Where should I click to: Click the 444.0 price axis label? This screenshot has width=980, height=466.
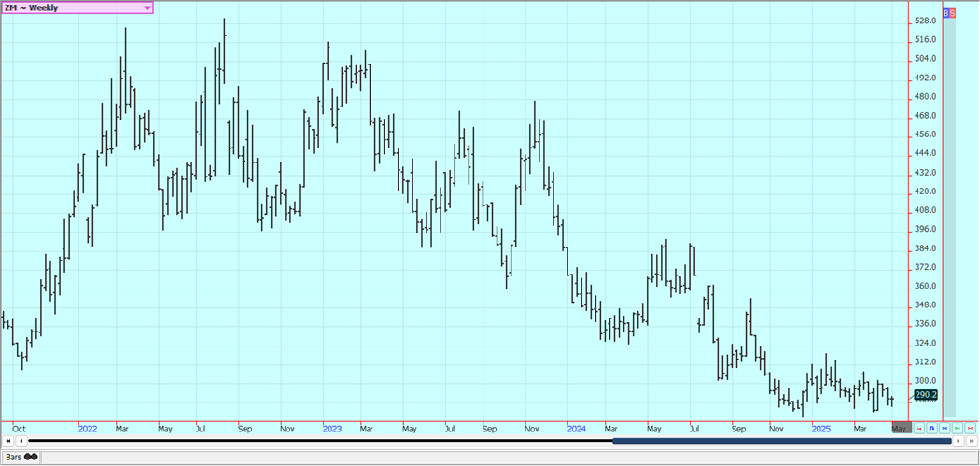click(925, 153)
